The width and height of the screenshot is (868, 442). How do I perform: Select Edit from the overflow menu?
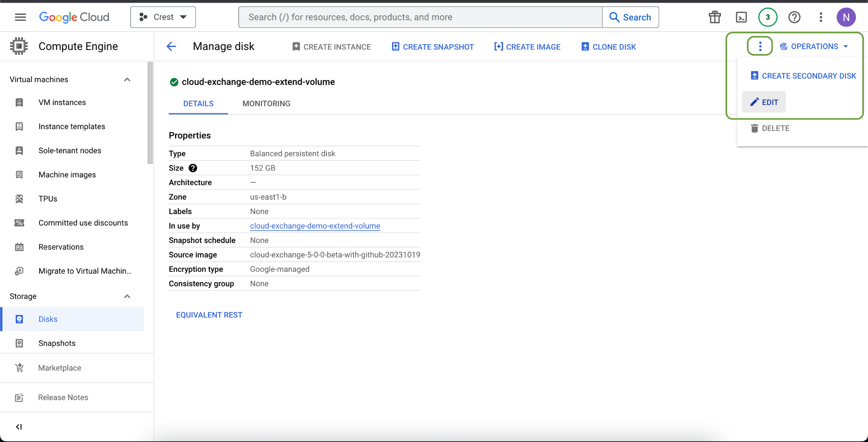(x=764, y=102)
